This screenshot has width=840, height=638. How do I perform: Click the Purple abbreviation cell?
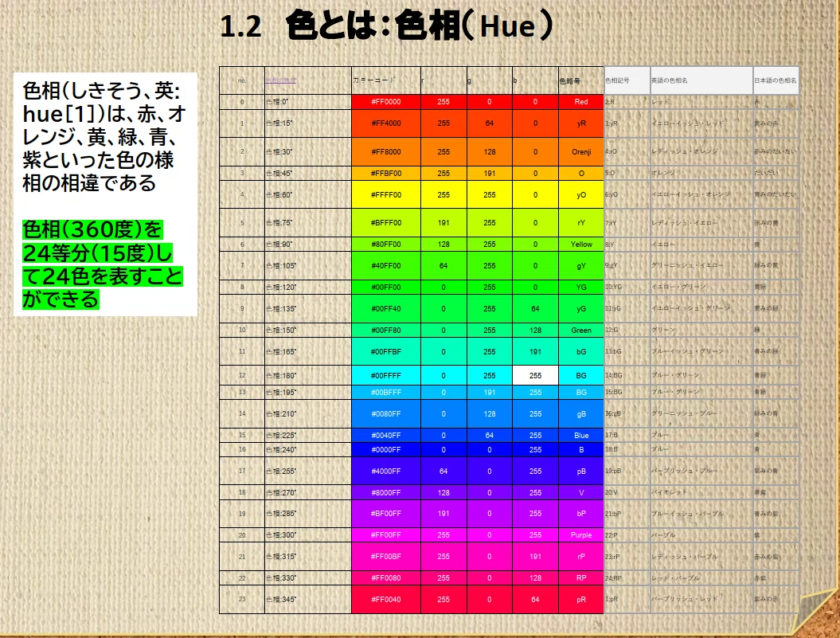click(x=581, y=535)
